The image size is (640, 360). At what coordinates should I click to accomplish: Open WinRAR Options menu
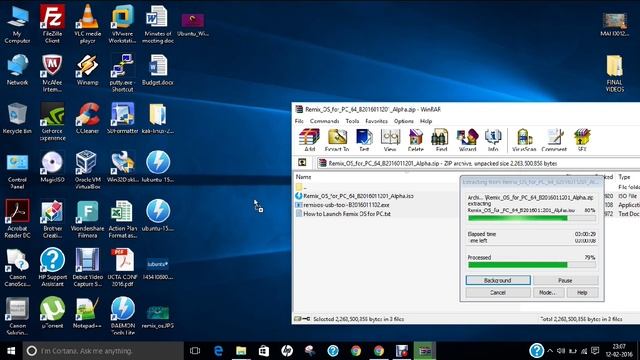(x=404, y=121)
